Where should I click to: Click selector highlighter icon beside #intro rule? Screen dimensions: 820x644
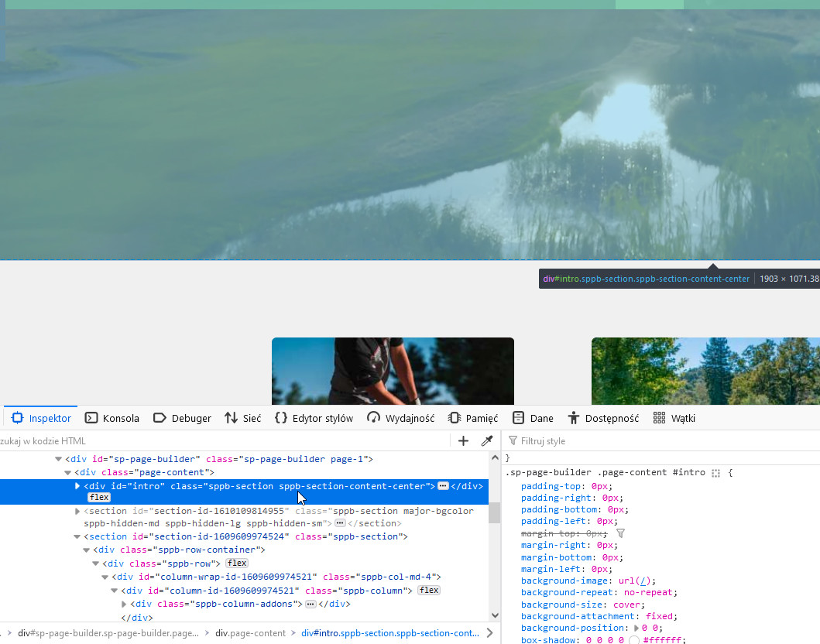715,473
